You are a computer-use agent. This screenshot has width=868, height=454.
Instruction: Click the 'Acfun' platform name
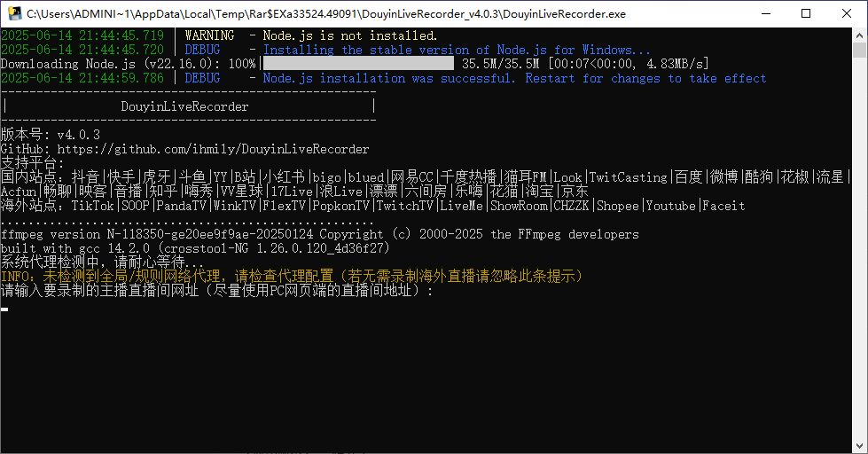coord(19,192)
